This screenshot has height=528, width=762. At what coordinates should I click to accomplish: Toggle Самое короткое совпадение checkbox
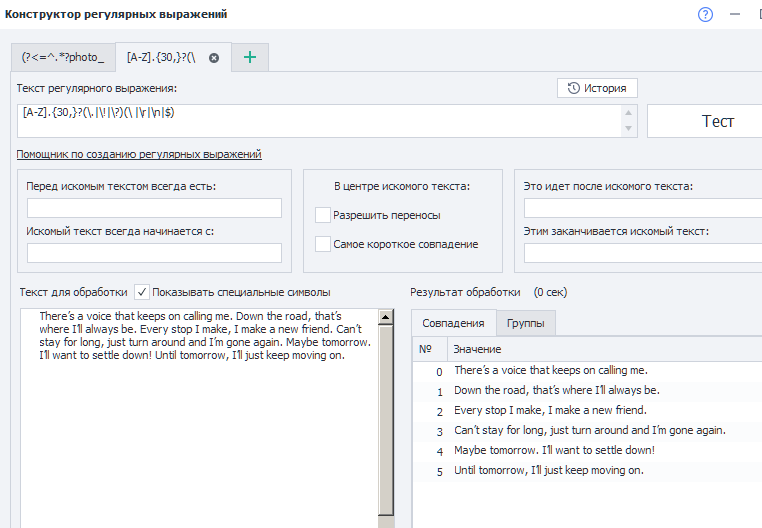coord(323,244)
